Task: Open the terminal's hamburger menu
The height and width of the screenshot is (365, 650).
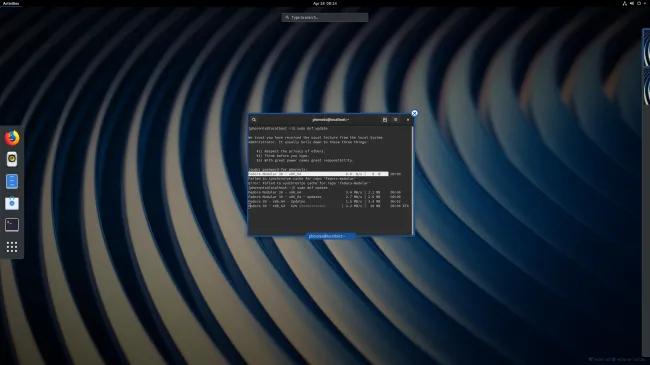Action: click(395, 120)
